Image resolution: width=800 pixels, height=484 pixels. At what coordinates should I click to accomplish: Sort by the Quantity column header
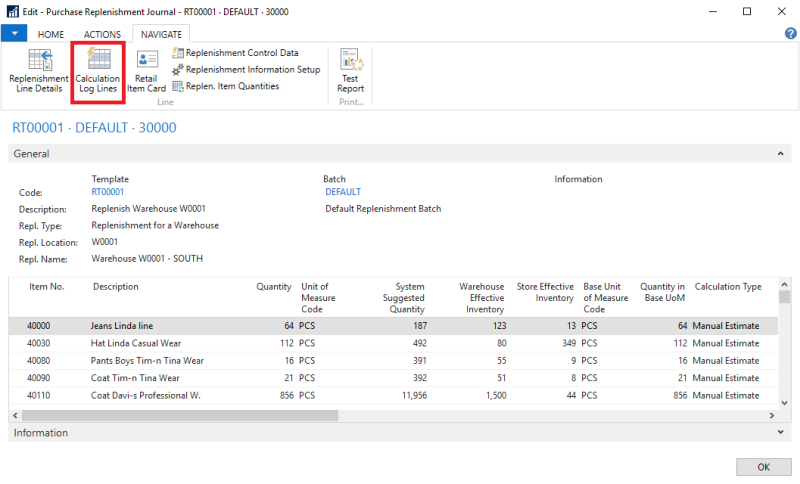click(274, 287)
